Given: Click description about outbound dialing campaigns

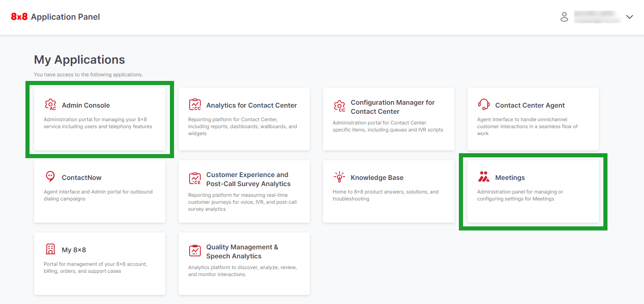Looking at the screenshot, I should click(x=98, y=195).
